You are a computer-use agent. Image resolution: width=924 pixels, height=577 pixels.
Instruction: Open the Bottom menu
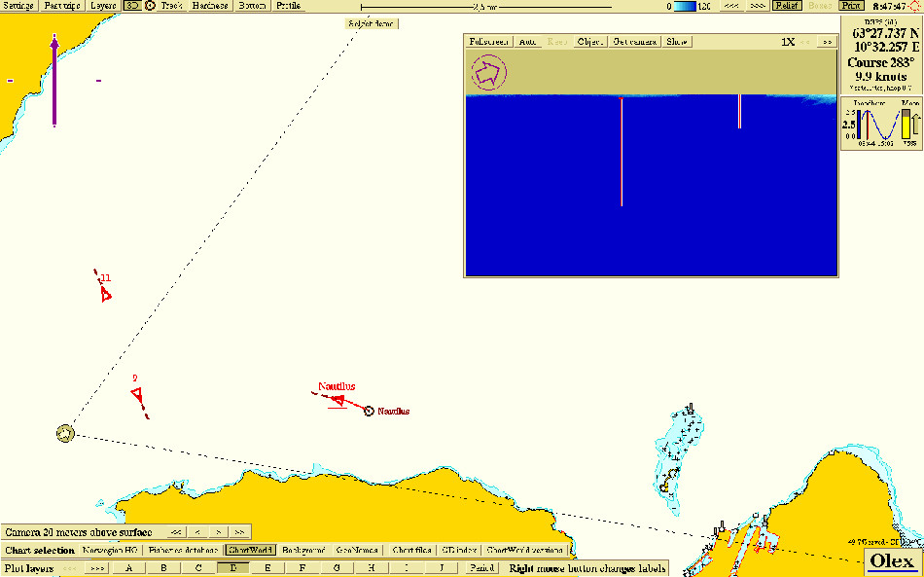click(x=252, y=6)
